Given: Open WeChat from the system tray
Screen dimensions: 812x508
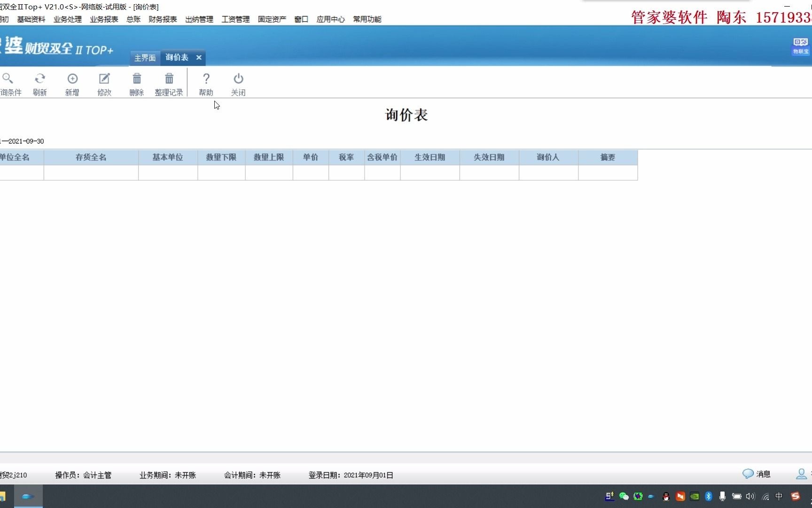Looking at the screenshot, I should point(624,496).
